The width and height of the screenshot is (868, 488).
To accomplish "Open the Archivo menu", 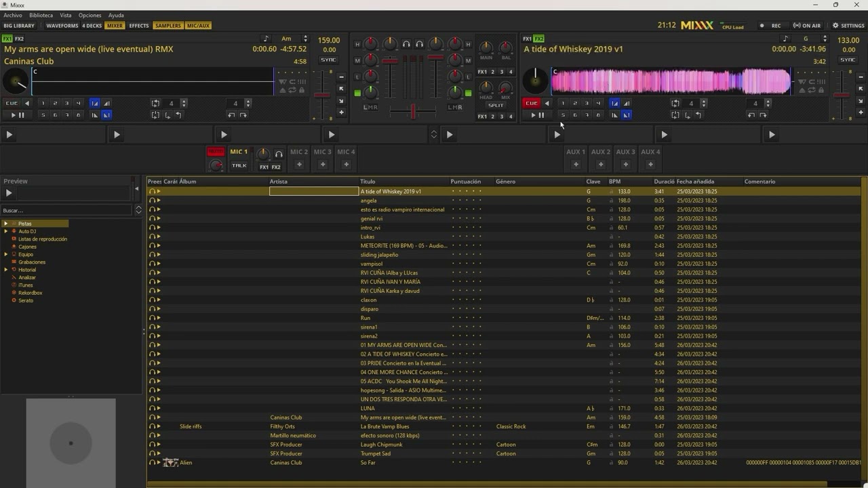I will [x=13, y=15].
